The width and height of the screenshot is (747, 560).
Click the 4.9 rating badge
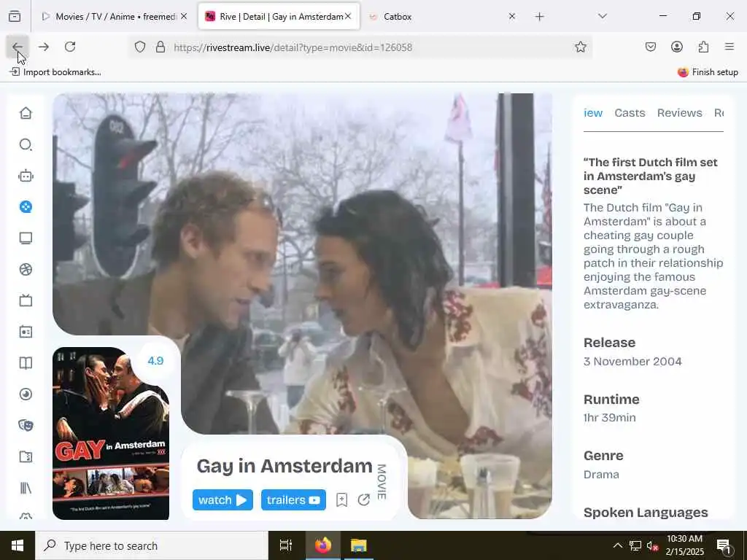pyautogui.click(x=155, y=360)
